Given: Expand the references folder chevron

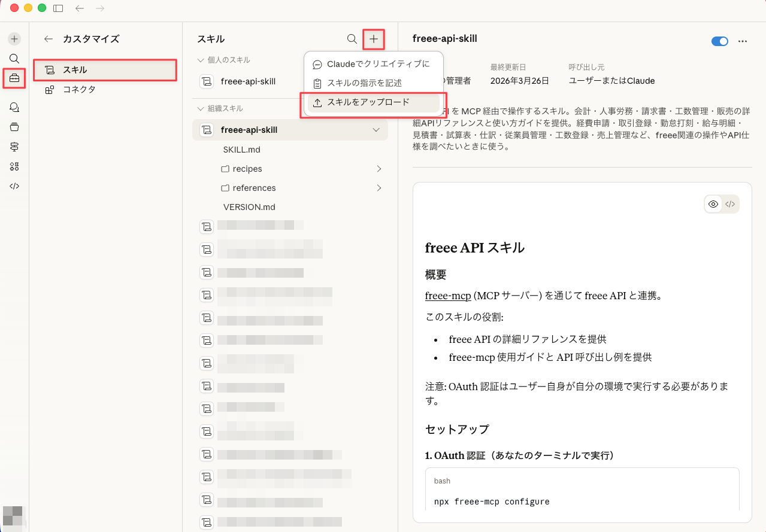Looking at the screenshot, I should tap(379, 188).
